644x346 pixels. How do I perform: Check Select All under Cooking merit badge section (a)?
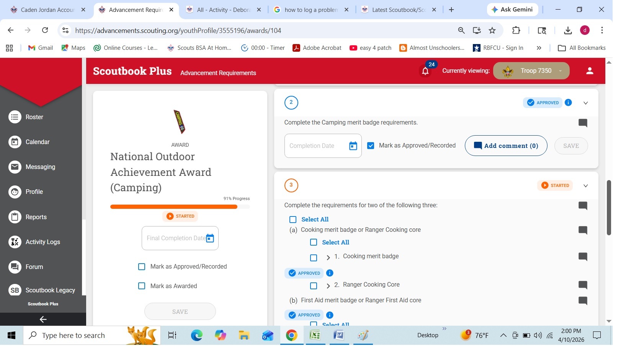click(314, 242)
